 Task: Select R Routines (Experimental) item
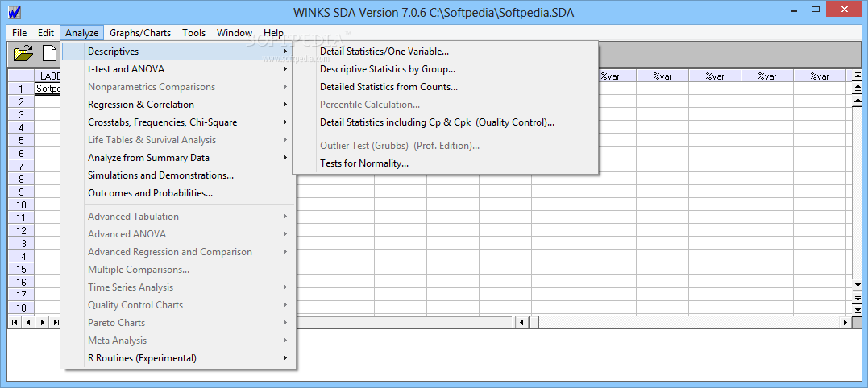point(177,358)
